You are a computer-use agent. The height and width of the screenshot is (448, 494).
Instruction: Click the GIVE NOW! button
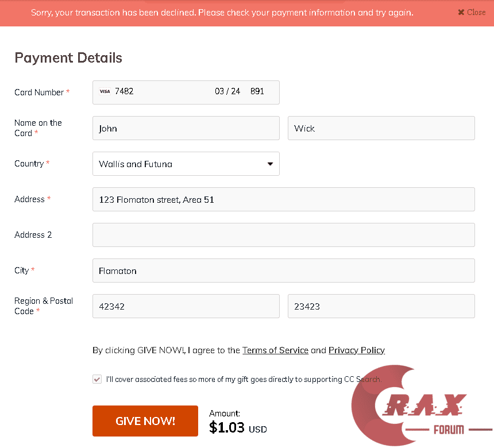coord(145,421)
